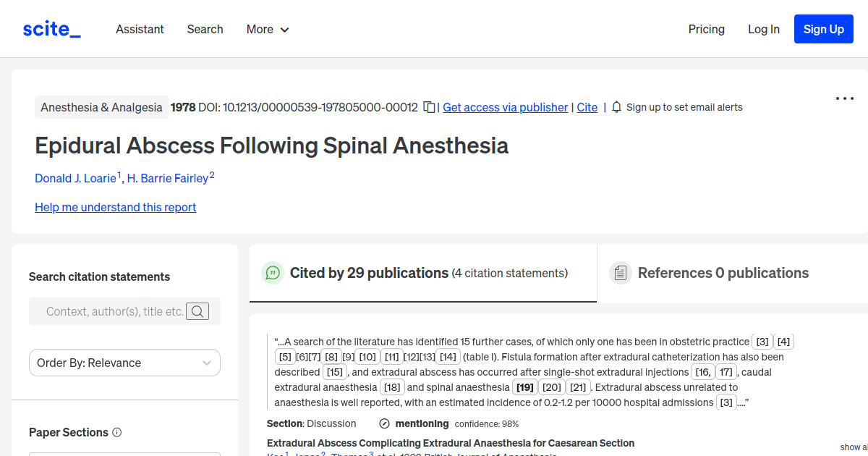
Task: Copy the DOI using the copy icon
Action: pos(428,106)
